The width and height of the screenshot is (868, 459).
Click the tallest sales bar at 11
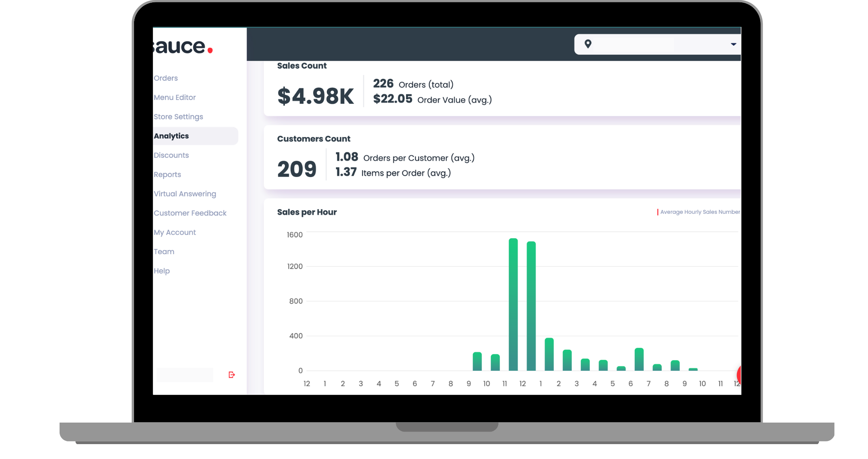coord(513,305)
